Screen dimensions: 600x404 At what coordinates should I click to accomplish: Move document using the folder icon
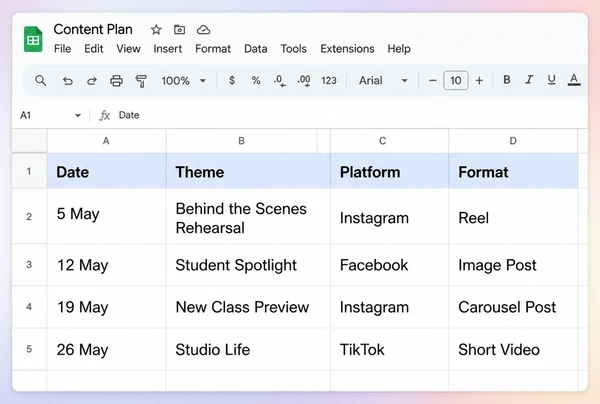tap(179, 29)
